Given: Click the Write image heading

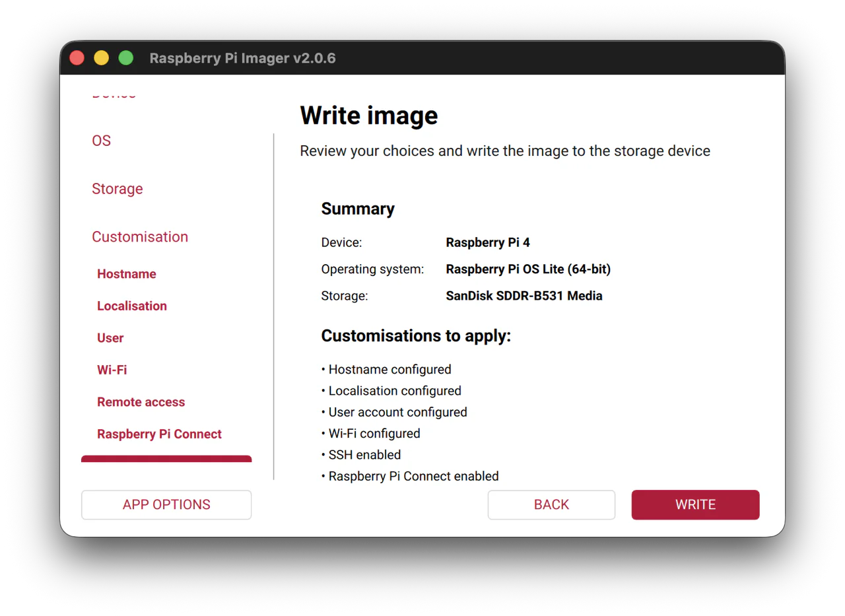Looking at the screenshot, I should pos(369,116).
